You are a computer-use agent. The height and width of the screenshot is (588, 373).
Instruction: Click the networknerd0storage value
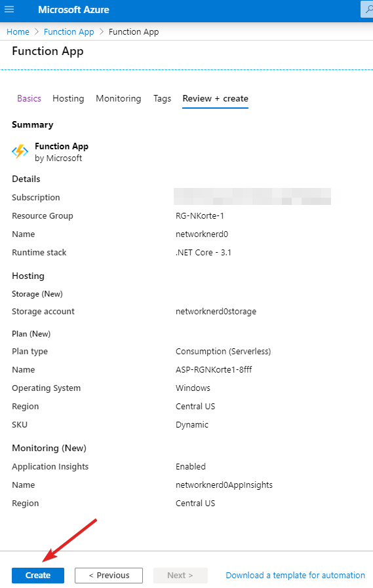tap(216, 311)
